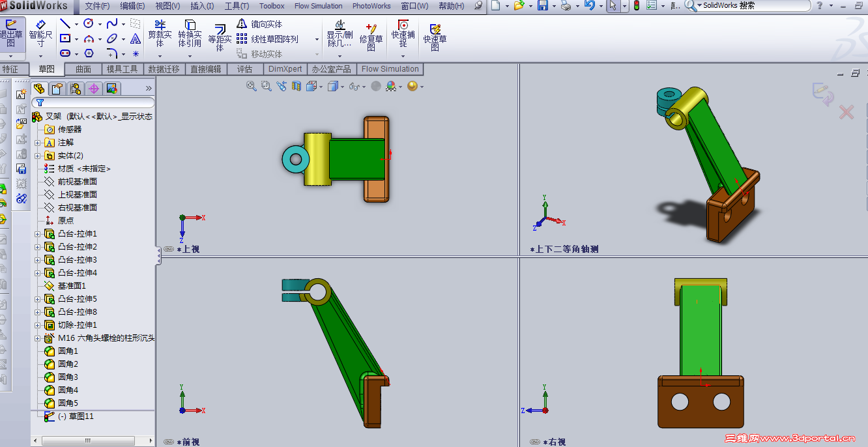Expand the 凸台-拉伸1 feature node
This screenshot has width=868, height=447.
click(37, 234)
